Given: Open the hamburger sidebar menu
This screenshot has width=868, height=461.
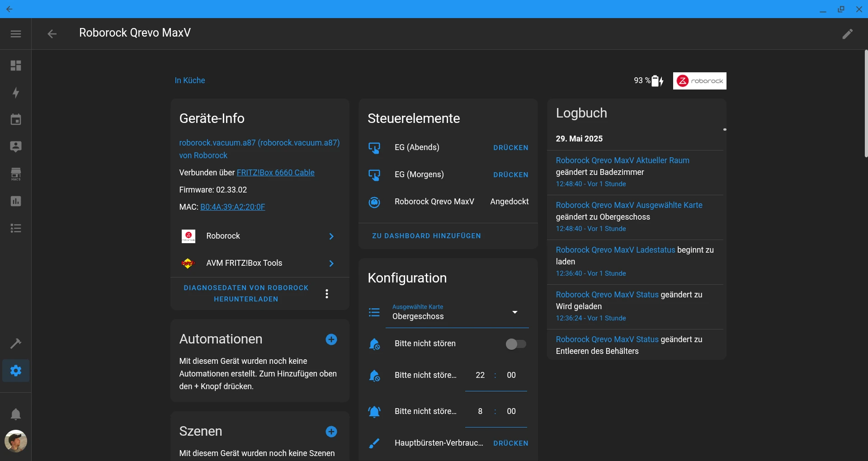Looking at the screenshot, I should [x=16, y=34].
